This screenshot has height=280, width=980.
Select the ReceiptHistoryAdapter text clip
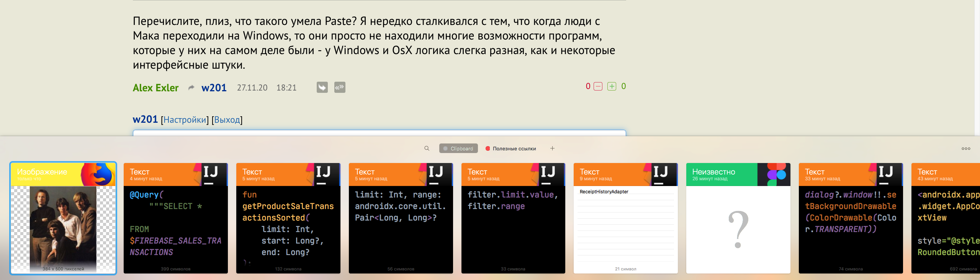click(x=625, y=218)
